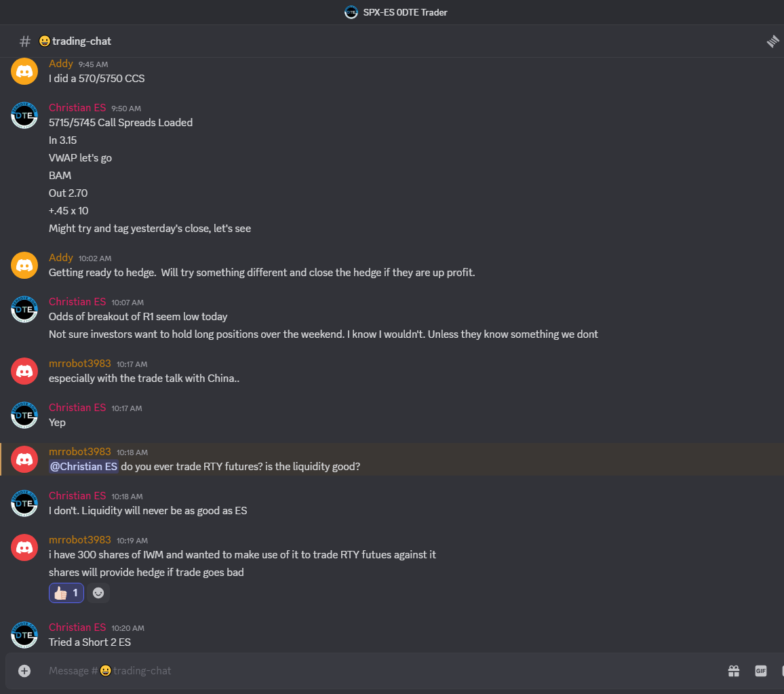Click mrrobot3983's red avatar at 10:17 AM
Viewport: 784px width, 694px height.
point(24,372)
